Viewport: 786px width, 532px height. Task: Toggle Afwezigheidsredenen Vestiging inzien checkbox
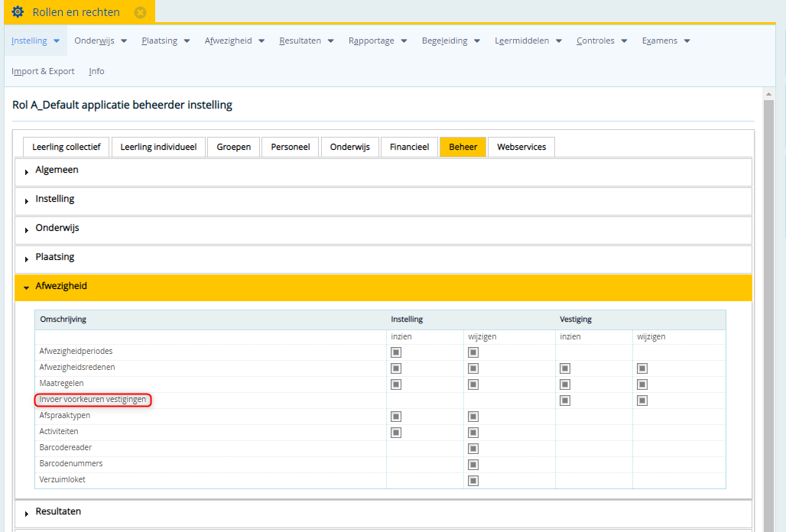coord(565,368)
